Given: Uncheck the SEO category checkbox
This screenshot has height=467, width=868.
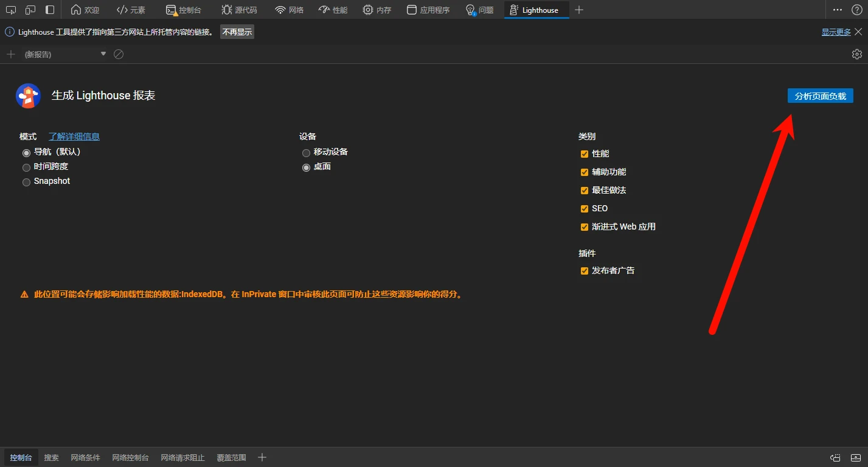Looking at the screenshot, I should [x=585, y=209].
